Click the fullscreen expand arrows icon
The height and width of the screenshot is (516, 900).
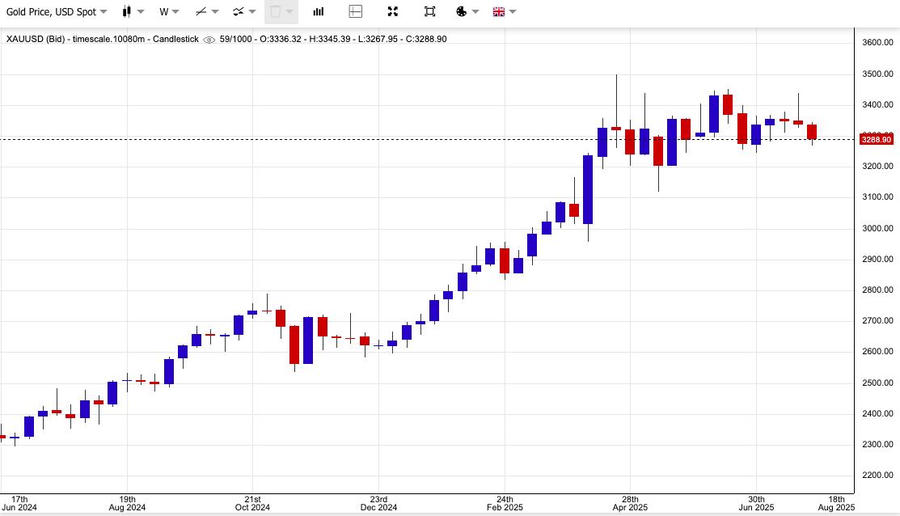[x=393, y=12]
